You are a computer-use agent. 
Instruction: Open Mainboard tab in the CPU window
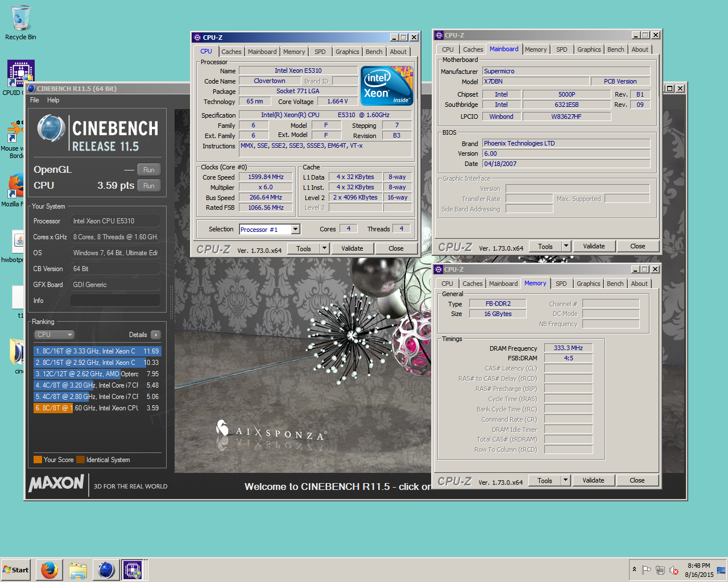[x=262, y=52]
